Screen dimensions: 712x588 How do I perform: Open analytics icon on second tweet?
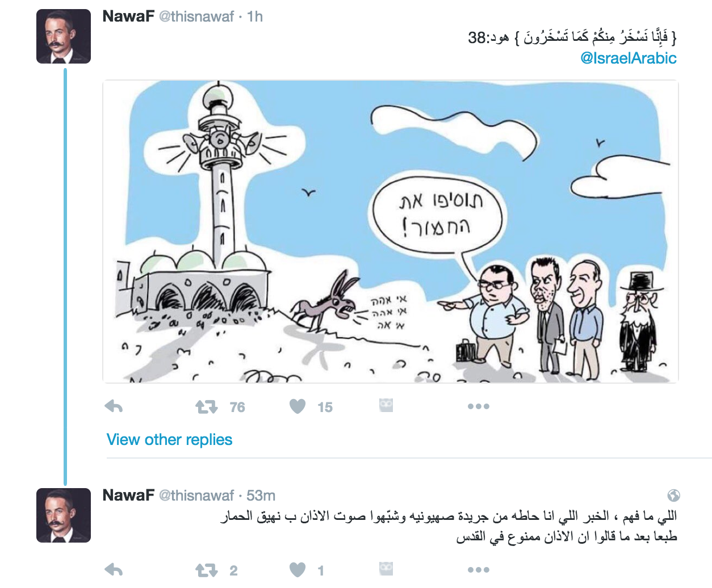coord(386,569)
